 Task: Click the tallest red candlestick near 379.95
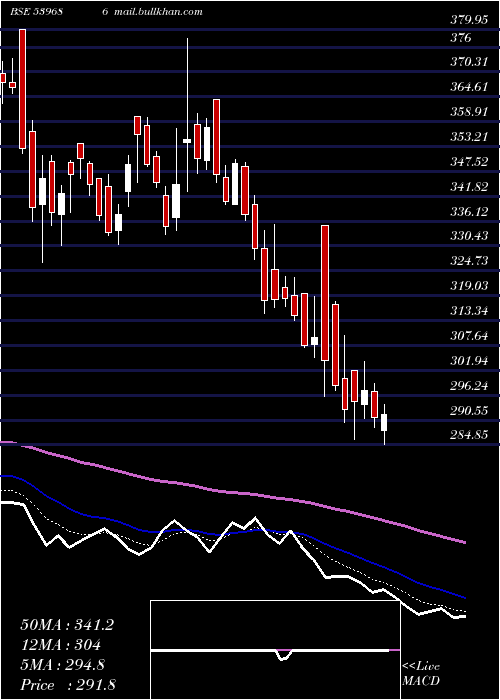coord(22,89)
